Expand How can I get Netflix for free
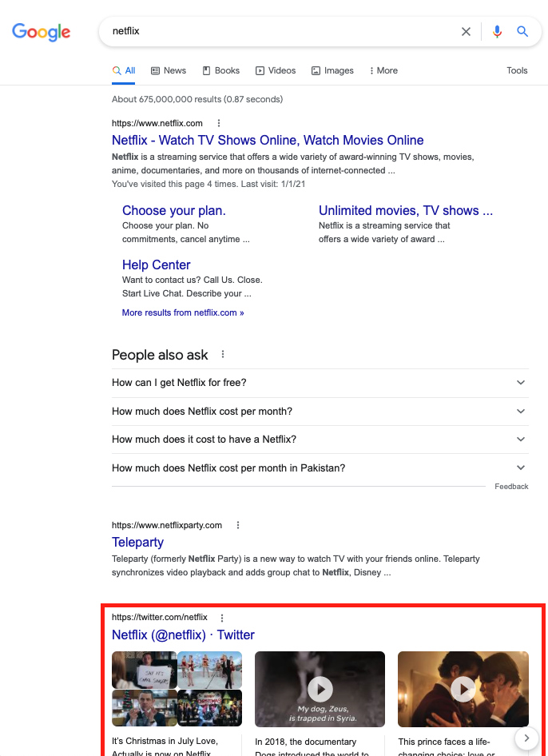The image size is (548, 756). 320,383
